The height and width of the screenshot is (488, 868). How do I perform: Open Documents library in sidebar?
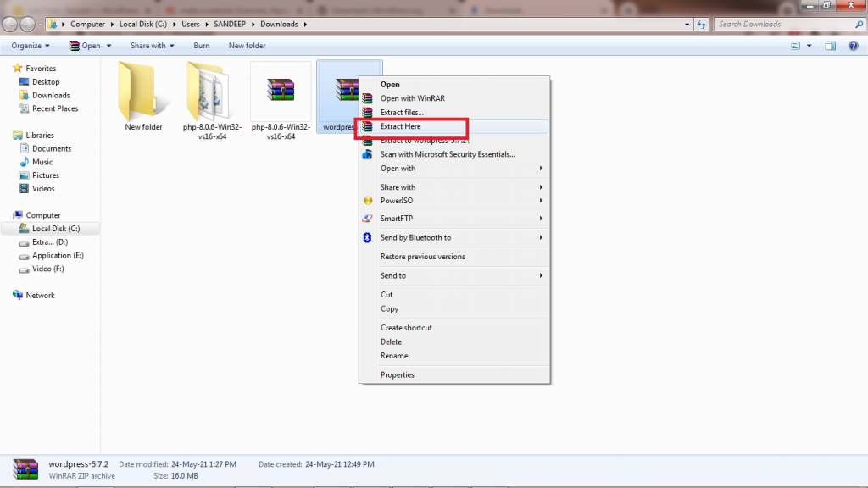[51, 148]
